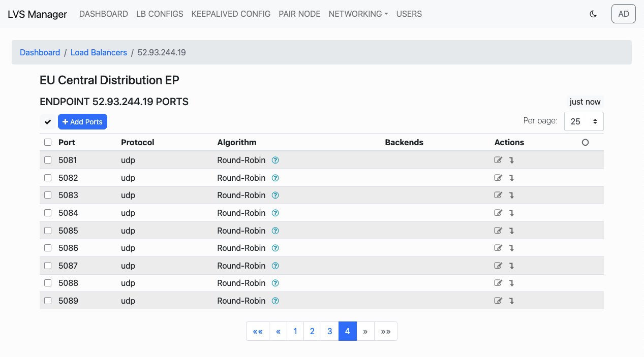Open edit for port 5084

[498, 213]
